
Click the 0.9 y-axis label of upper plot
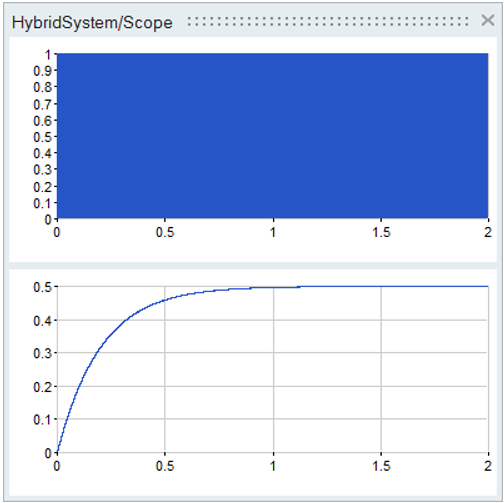tap(43, 71)
